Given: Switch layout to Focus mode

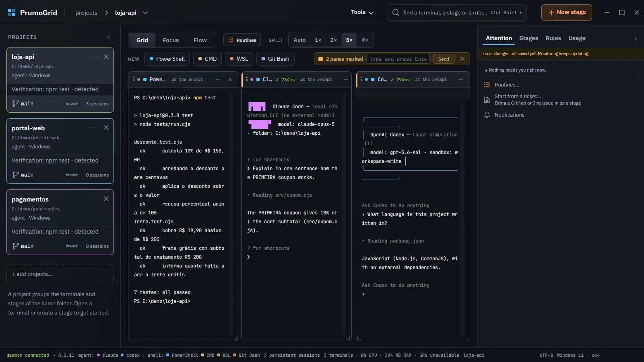Looking at the screenshot, I should pyautogui.click(x=171, y=40).
